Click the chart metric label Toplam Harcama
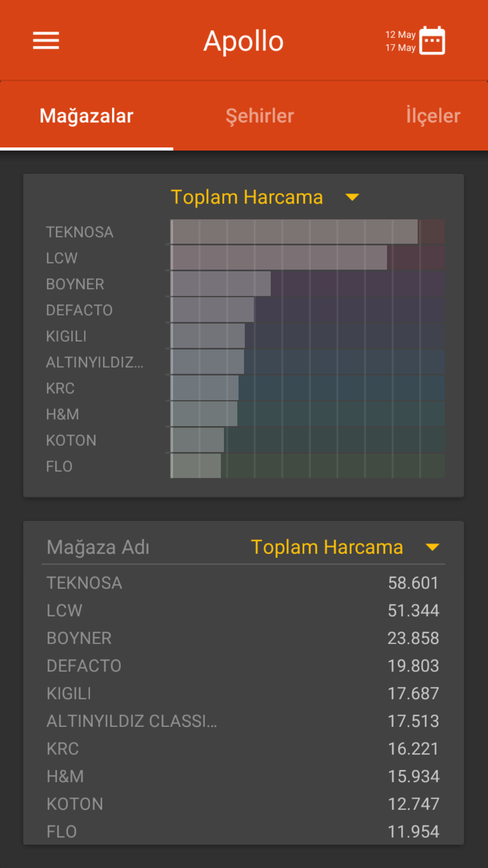The image size is (488, 868). 247,197
